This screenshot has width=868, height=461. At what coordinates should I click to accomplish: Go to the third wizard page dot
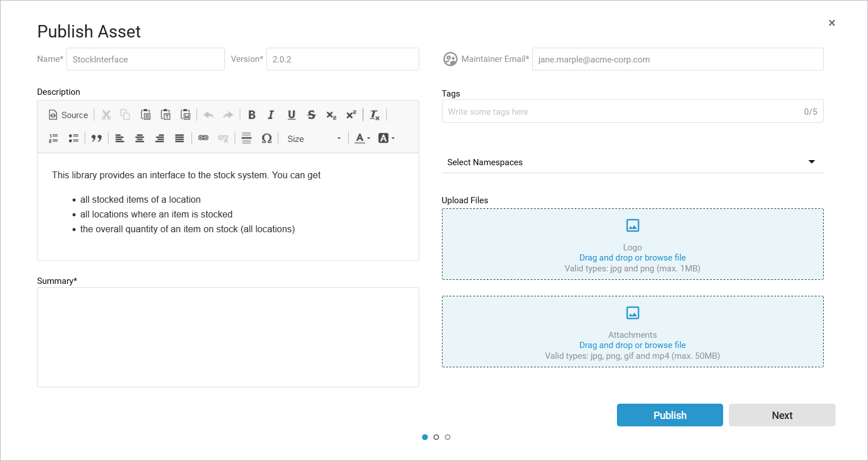tap(448, 437)
